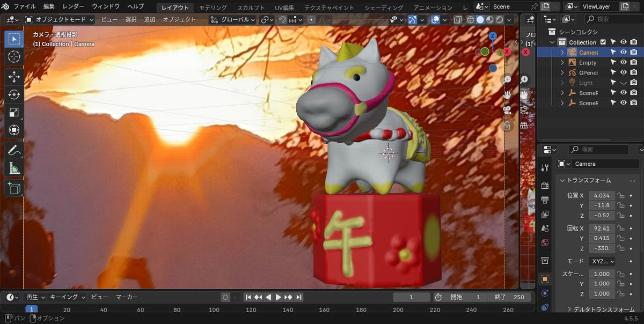Expand the Camera item in outliner
644x324 pixels.
[x=562, y=52]
